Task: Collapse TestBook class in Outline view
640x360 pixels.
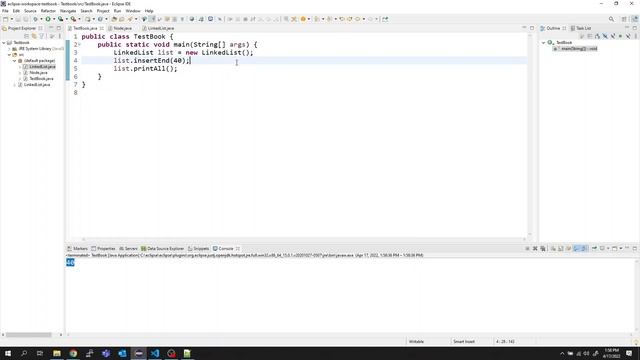Action: click(x=543, y=42)
